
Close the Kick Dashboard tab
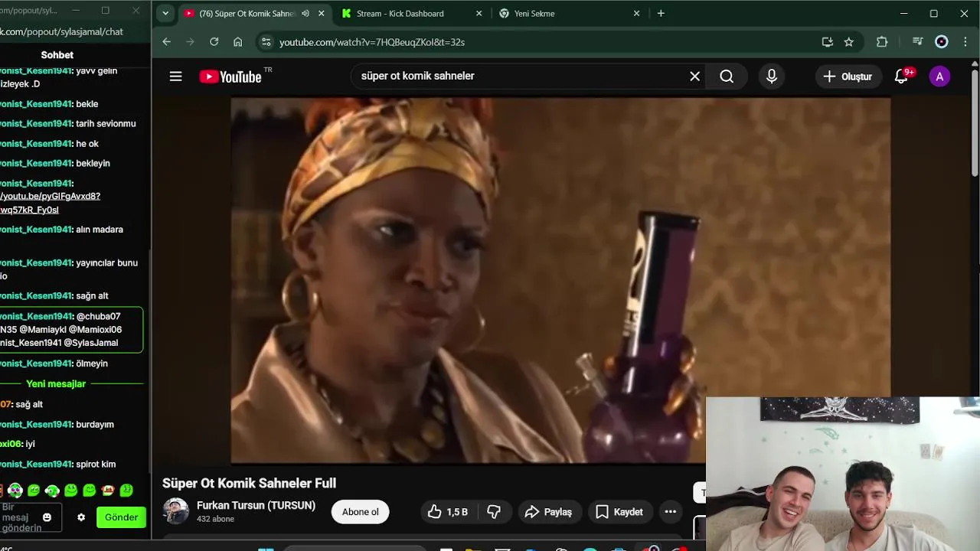click(x=479, y=14)
